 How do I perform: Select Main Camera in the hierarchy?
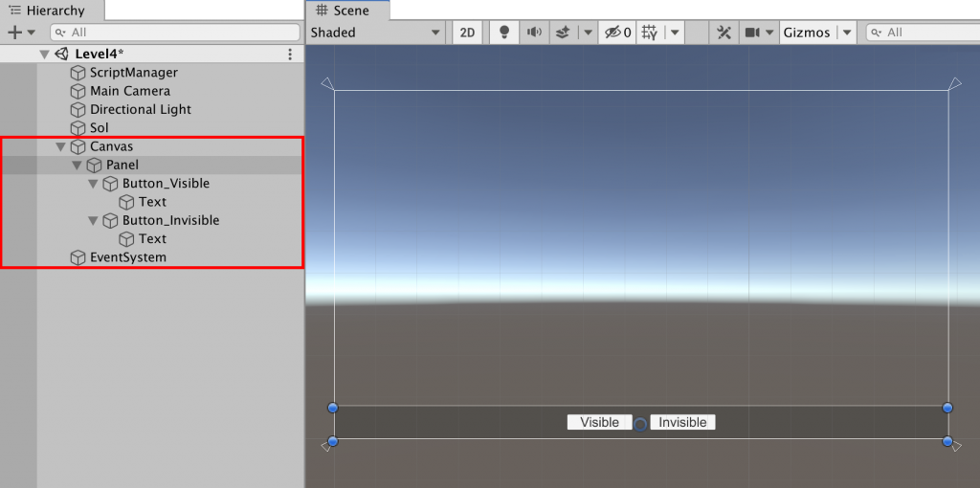coord(130,91)
